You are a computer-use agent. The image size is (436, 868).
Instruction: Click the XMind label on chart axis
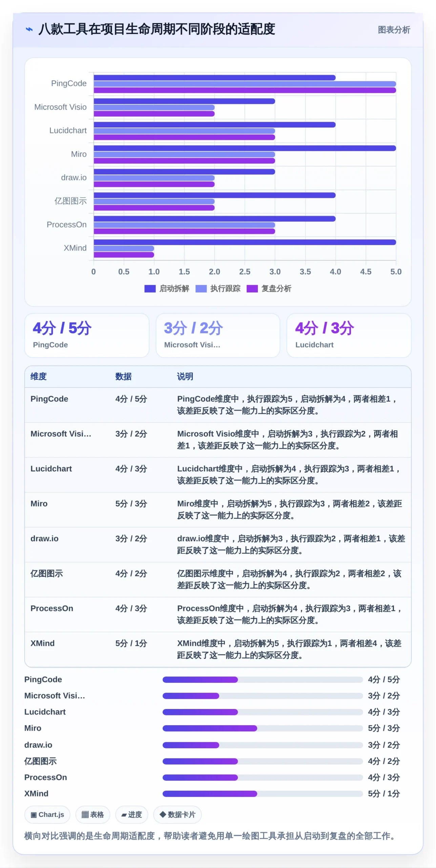click(75, 248)
